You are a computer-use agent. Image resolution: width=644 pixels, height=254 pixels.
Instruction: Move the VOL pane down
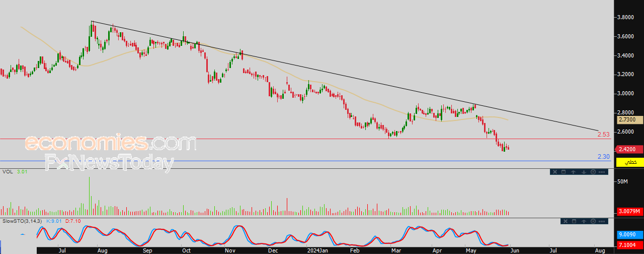coord(584,172)
